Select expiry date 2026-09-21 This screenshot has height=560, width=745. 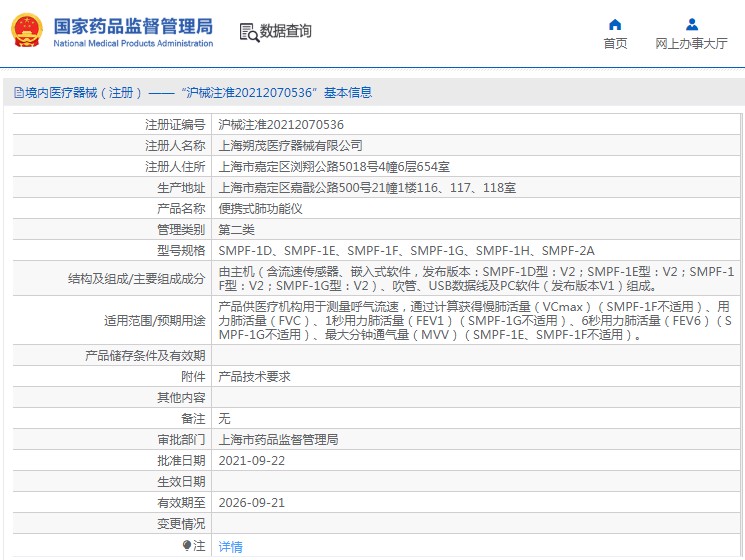coord(252,503)
